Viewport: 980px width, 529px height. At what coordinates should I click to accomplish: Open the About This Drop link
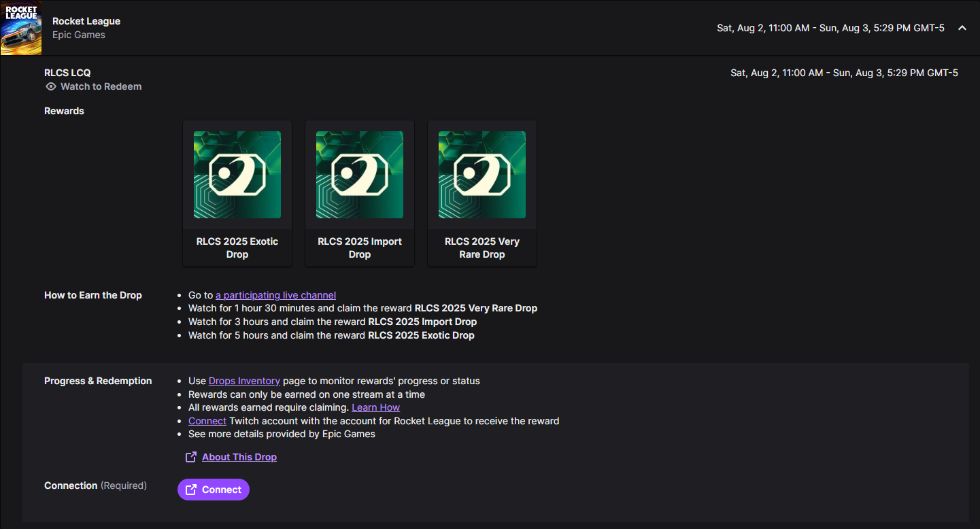pos(239,457)
